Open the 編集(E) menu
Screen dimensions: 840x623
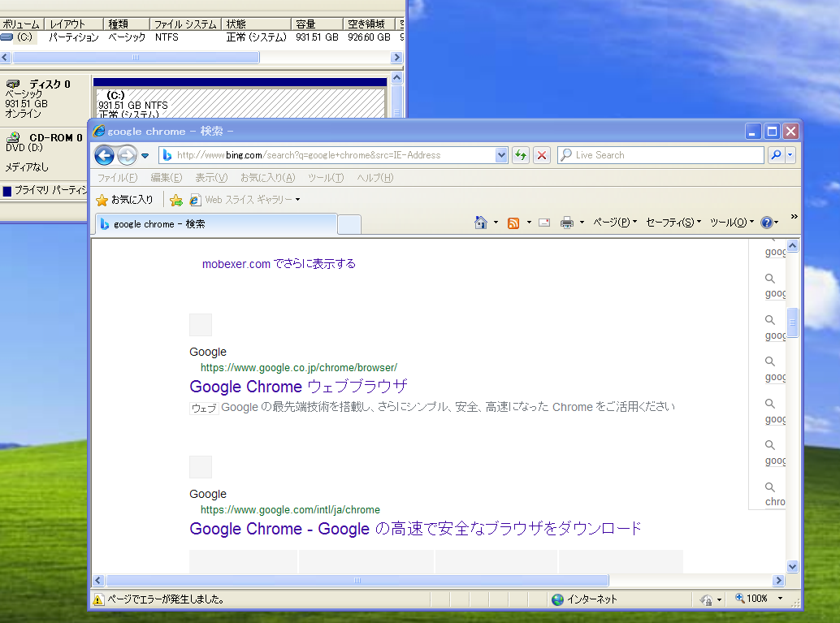[166, 178]
